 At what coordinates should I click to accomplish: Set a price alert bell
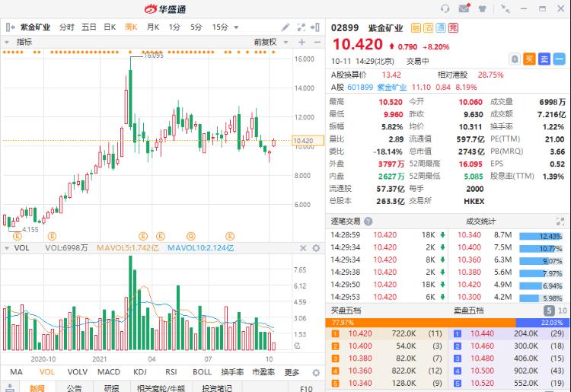tap(515, 59)
